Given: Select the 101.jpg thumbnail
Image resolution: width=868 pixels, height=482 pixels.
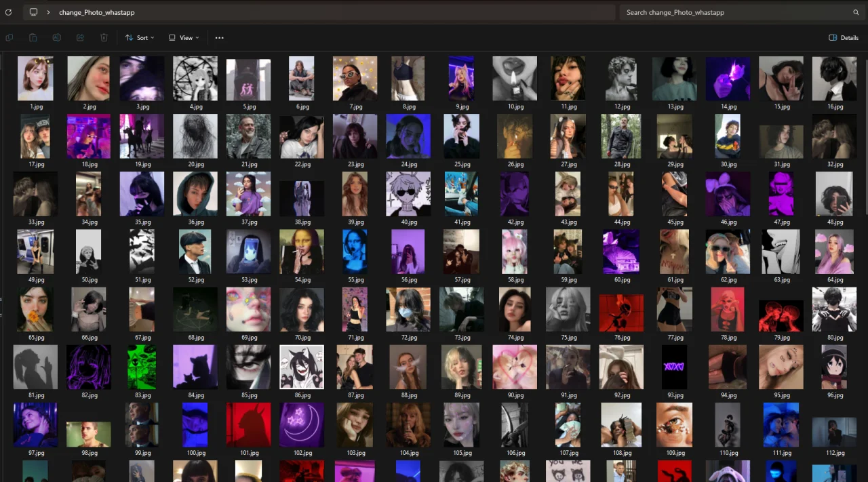Looking at the screenshot, I should point(249,425).
